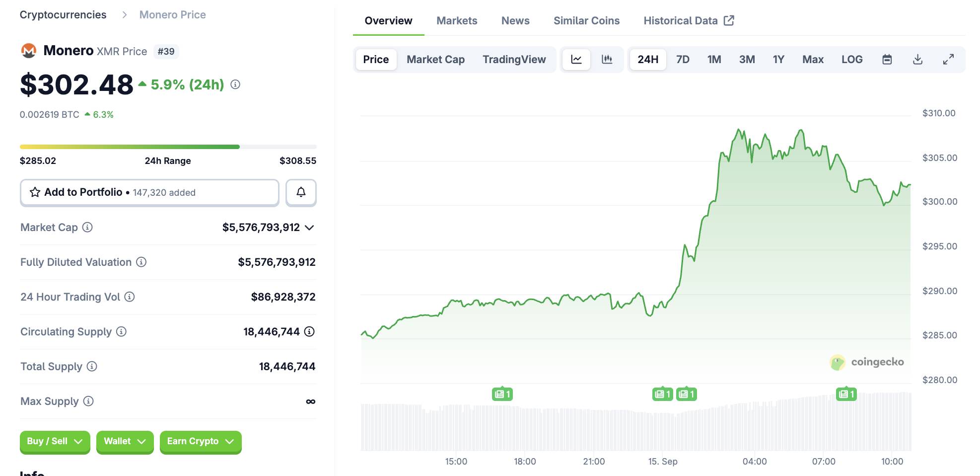Switch to the News tab
The width and height of the screenshot is (980, 476).
point(515,21)
